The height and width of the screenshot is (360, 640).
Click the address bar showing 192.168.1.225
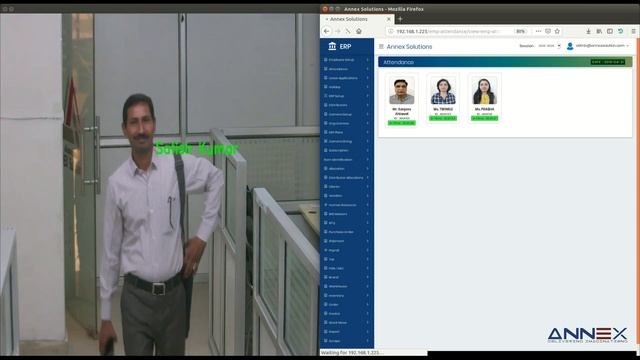pyautogui.click(x=449, y=31)
